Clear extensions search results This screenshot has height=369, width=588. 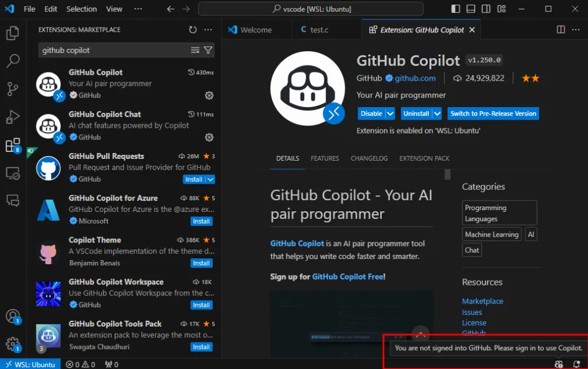(195, 50)
